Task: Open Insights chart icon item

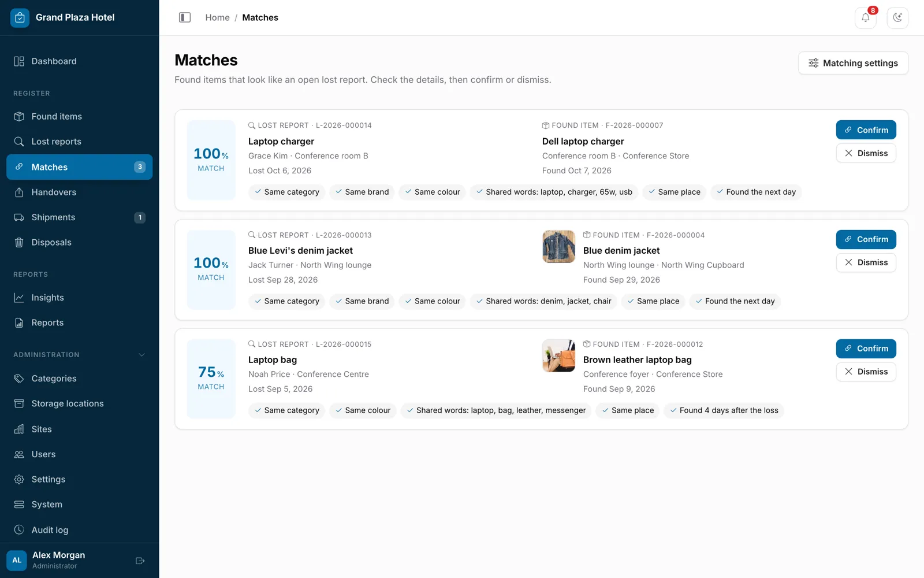Action: pos(80,298)
